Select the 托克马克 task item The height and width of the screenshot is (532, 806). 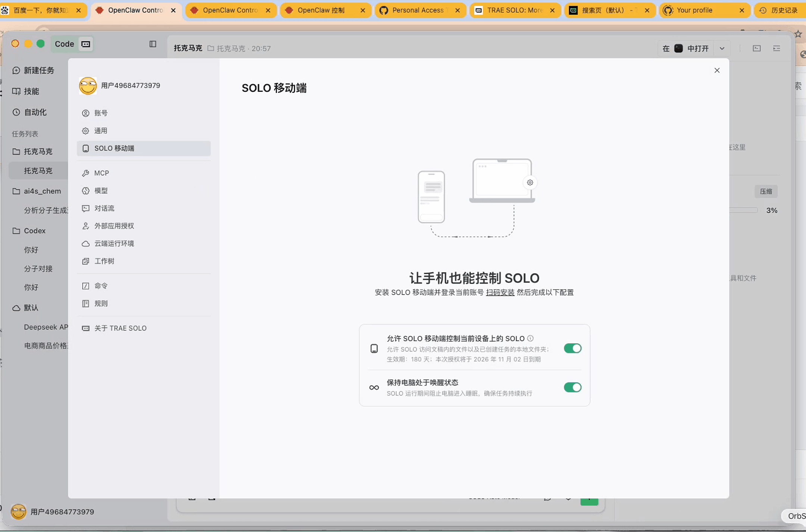click(38, 170)
